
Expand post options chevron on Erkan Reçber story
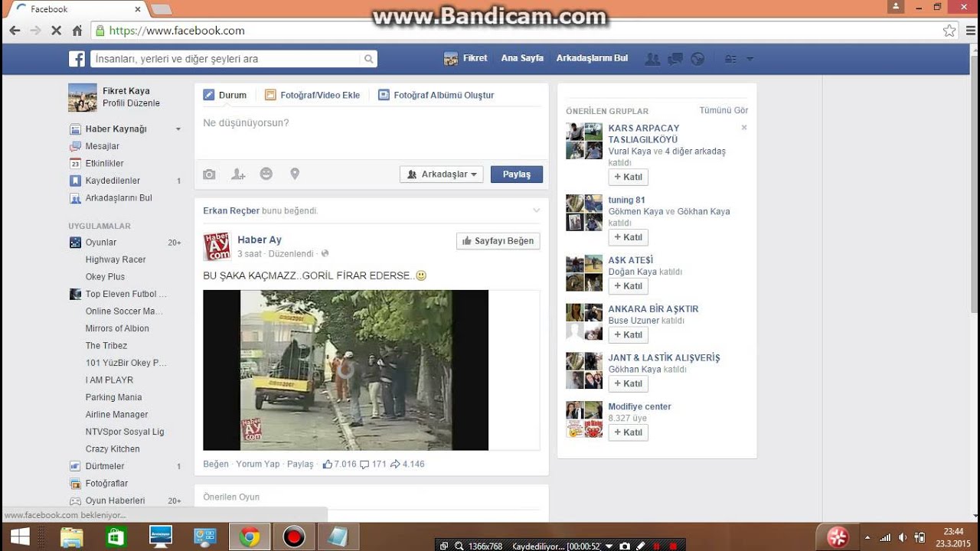(536, 210)
